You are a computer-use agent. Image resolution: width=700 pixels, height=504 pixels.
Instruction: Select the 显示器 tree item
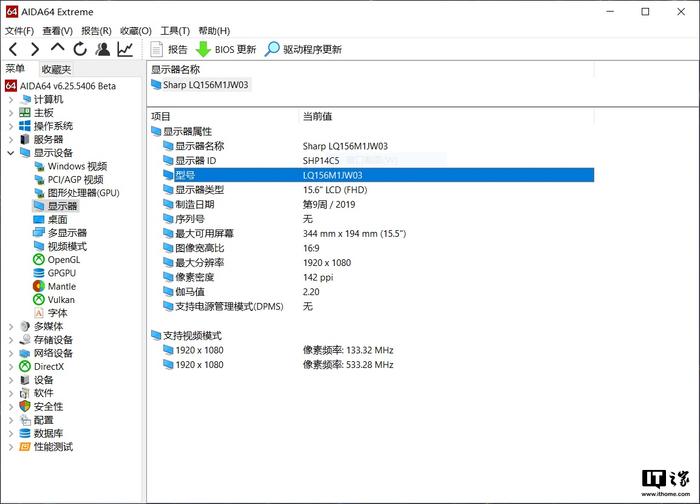56,206
